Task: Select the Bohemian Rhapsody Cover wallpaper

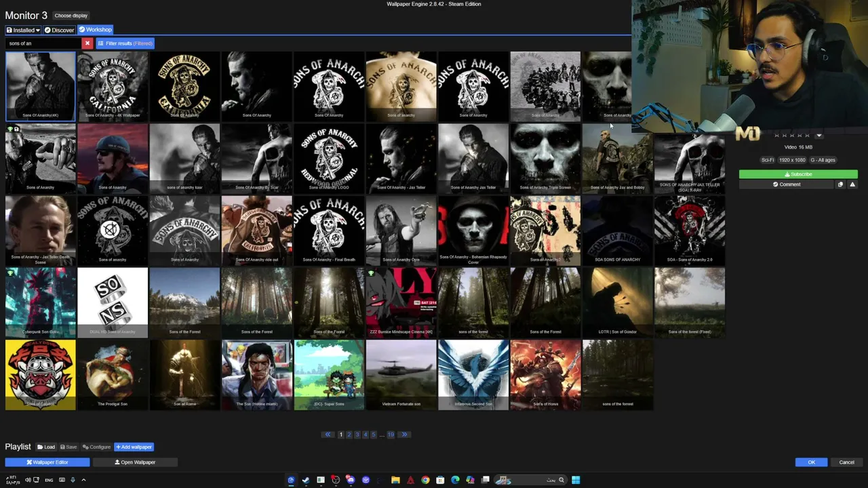Action: click(473, 230)
